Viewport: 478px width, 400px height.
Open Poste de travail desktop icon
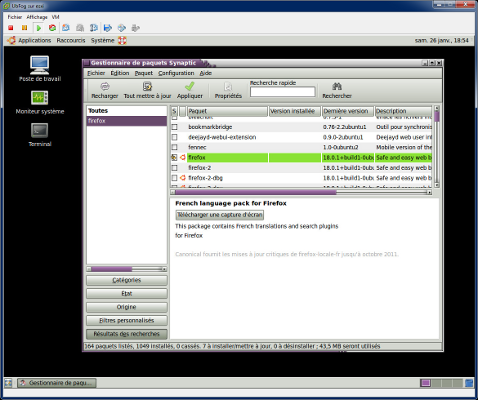(40, 69)
